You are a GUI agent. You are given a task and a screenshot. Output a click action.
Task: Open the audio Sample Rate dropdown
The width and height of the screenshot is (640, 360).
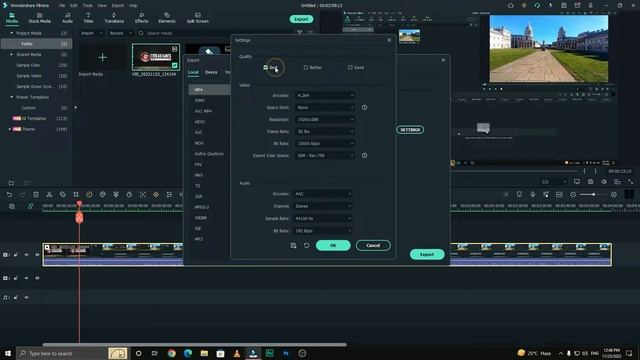[322, 218]
